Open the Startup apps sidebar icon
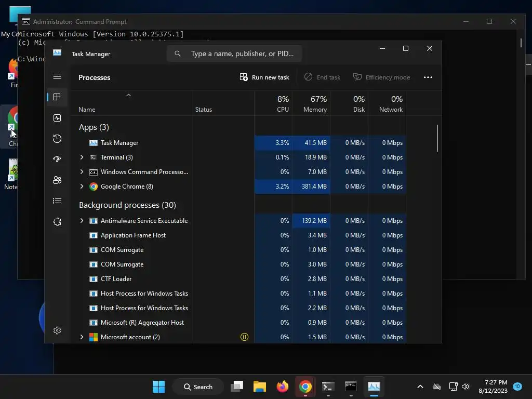Viewport: 532px width, 399px height. click(57, 159)
